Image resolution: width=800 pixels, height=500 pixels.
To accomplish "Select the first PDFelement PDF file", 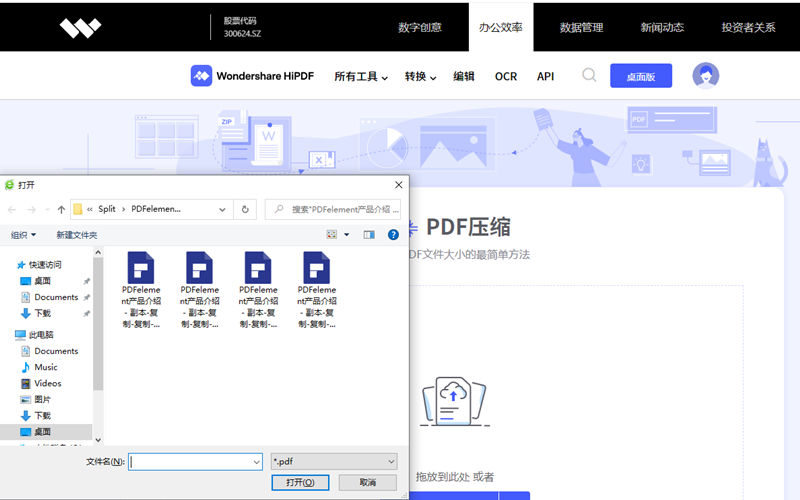I will click(140, 290).
